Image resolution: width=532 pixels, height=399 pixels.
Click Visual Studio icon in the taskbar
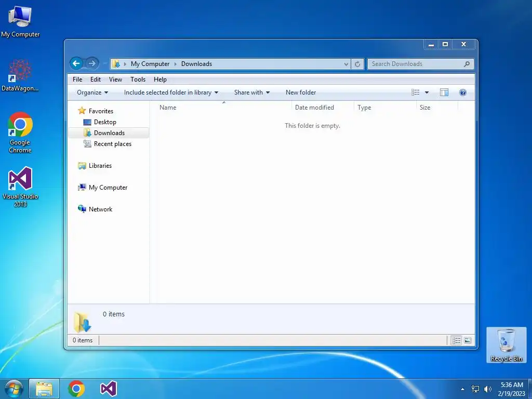[109, 389]
